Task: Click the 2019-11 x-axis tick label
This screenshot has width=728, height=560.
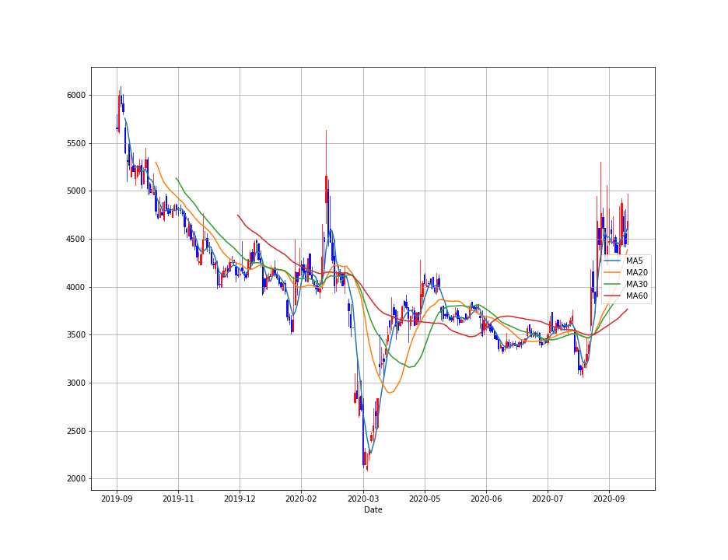Action: pos(178,499)
